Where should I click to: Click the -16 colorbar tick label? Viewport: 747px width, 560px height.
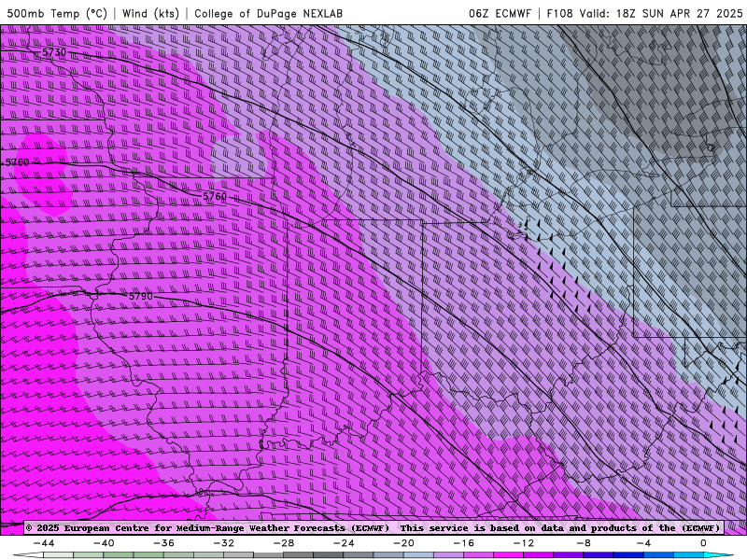pos(464,543)
